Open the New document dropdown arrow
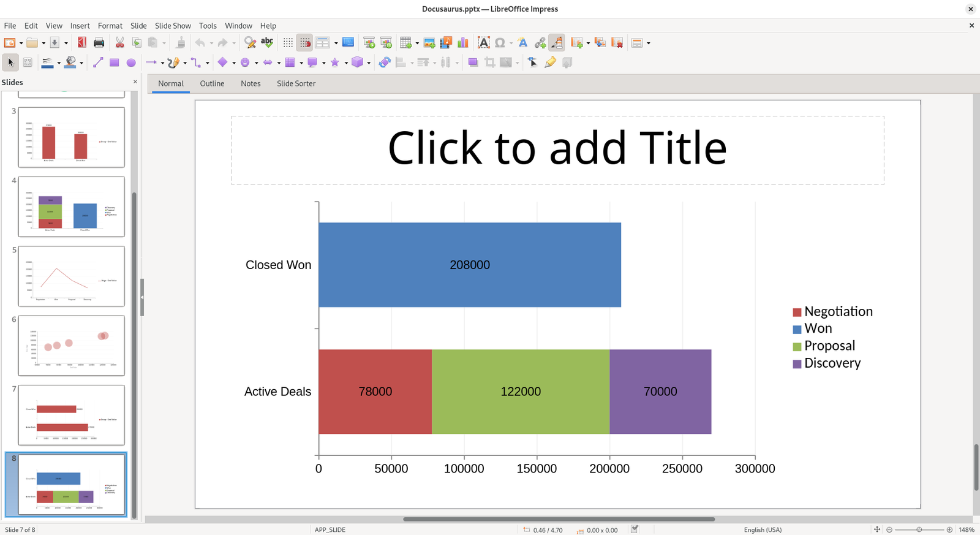The height and width of the screenshot is (535, 980). (21, 43)
